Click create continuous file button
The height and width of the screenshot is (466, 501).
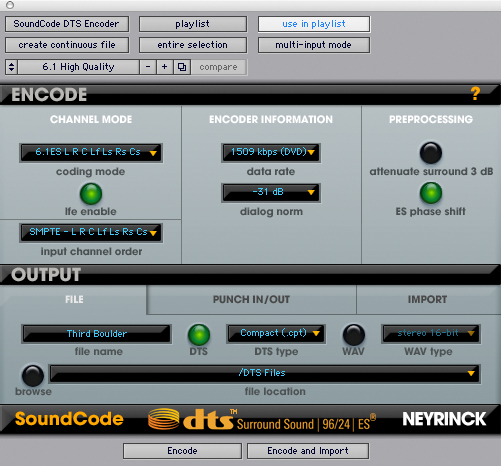(x=67, y=45)
